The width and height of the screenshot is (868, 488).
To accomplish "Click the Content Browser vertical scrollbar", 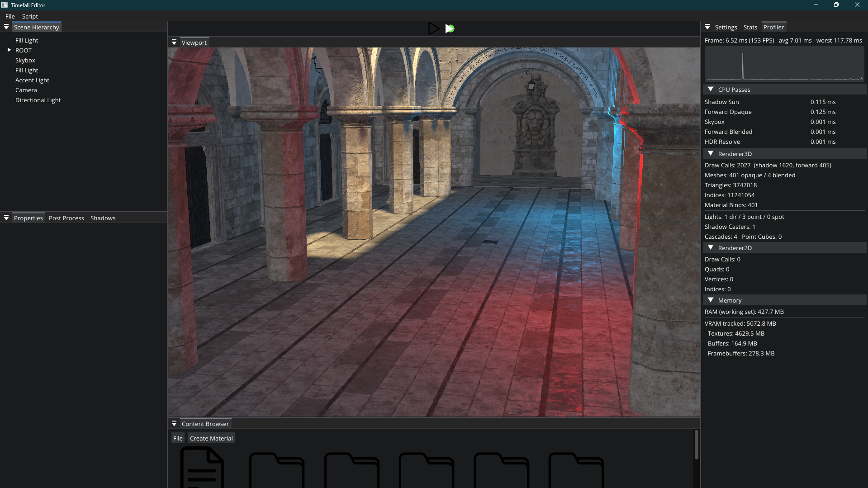I will pyautogui.click(x=696, y=445).
